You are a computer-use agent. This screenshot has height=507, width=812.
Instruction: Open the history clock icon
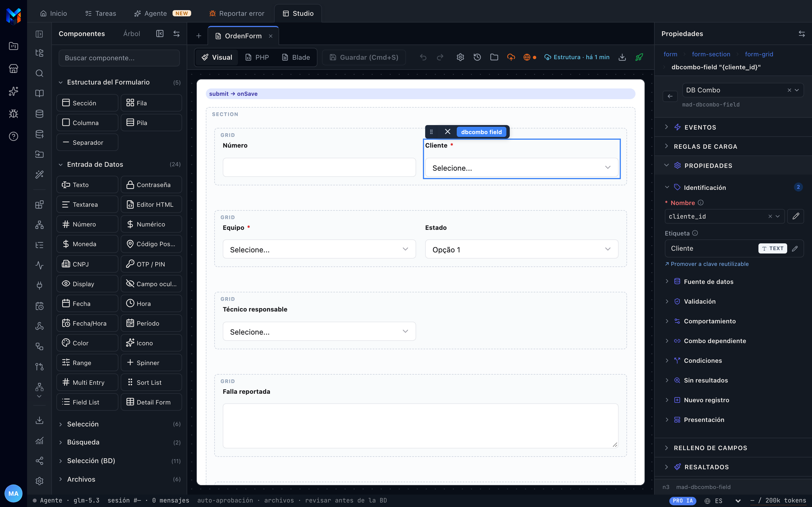click(477, 57)
